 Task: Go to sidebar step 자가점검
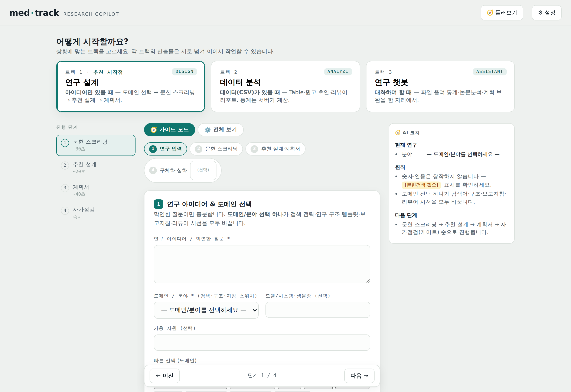(x=96, y=213)
